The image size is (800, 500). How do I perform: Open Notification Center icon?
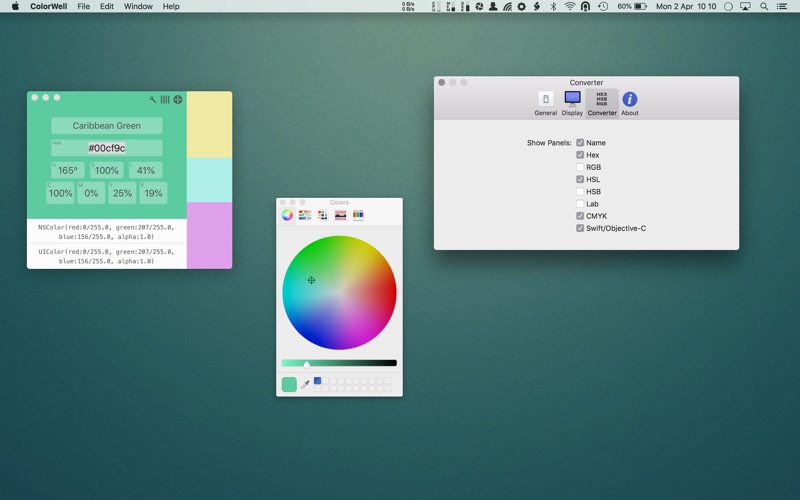pyautogui.click(x=781, y=6)
